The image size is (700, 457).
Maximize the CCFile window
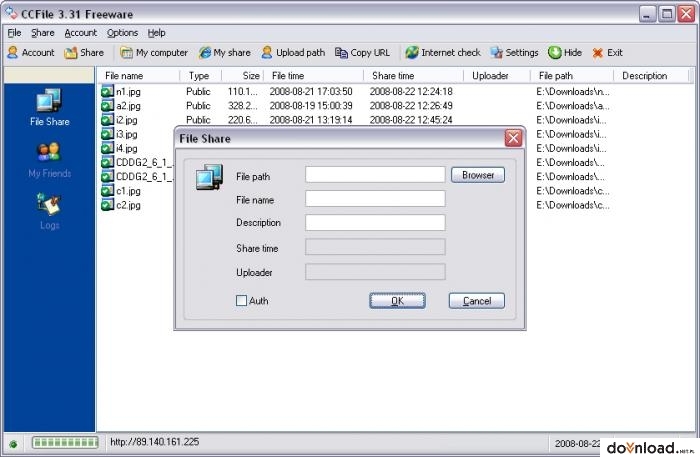click(667, 14)
